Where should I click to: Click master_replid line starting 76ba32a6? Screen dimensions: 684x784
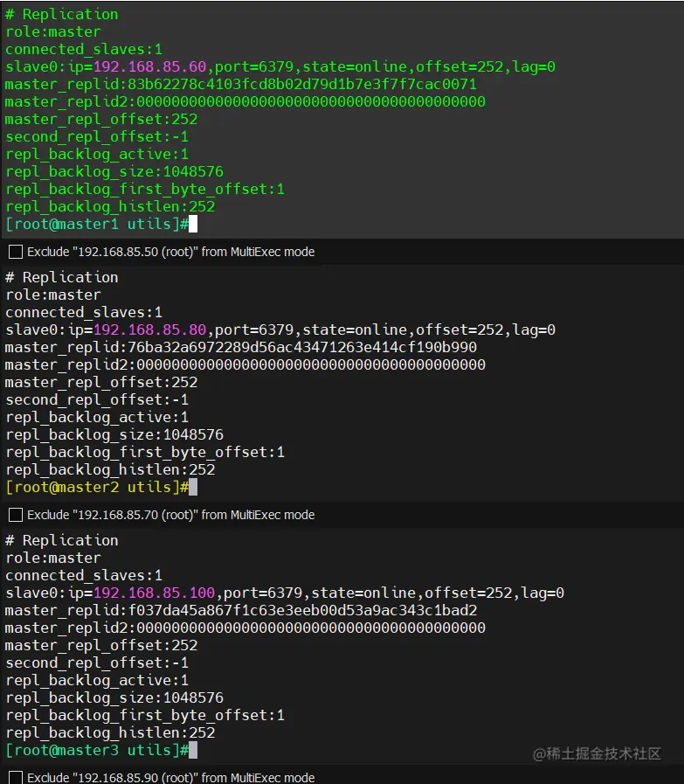pos(241,347)
